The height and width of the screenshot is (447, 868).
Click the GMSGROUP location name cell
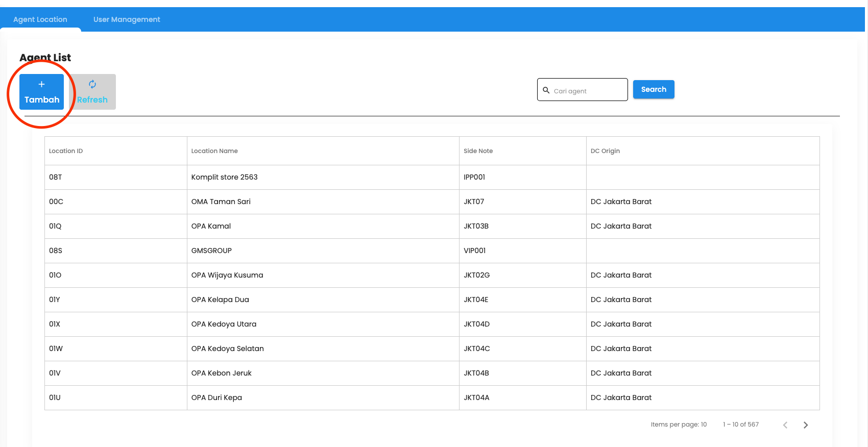[x=211, y=251]
